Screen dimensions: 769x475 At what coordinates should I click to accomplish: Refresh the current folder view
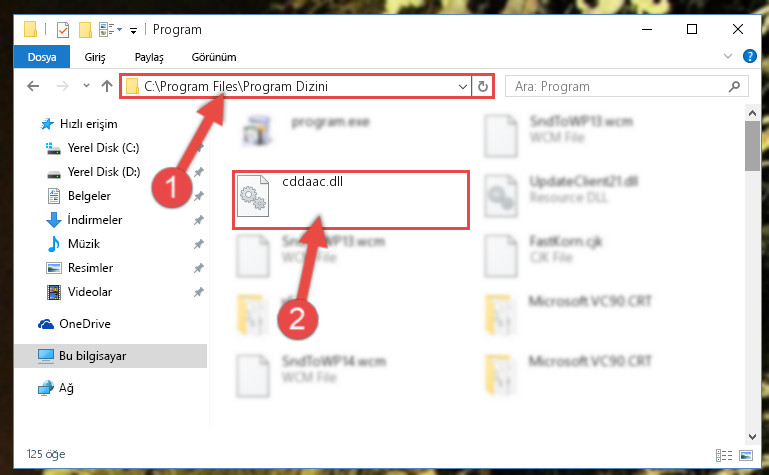click(483, 86)
